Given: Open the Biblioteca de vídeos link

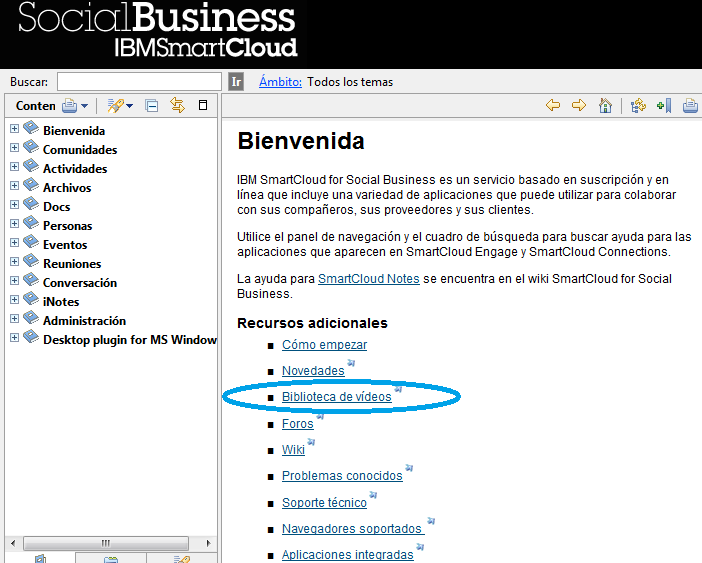Looking at the screenshot, I should [337, 397].
